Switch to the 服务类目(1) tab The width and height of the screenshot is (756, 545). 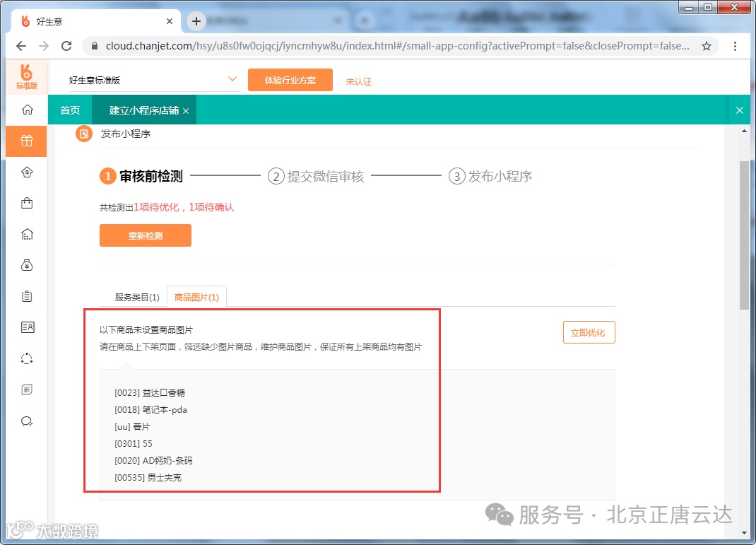point(137,297)
